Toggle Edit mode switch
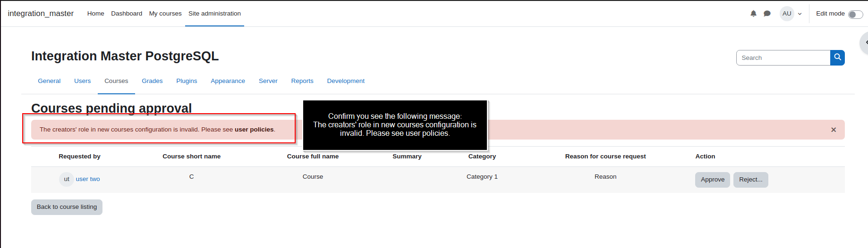Image resolution: width=868 pixels, height=248 pixels. click(x=855, y=14)
